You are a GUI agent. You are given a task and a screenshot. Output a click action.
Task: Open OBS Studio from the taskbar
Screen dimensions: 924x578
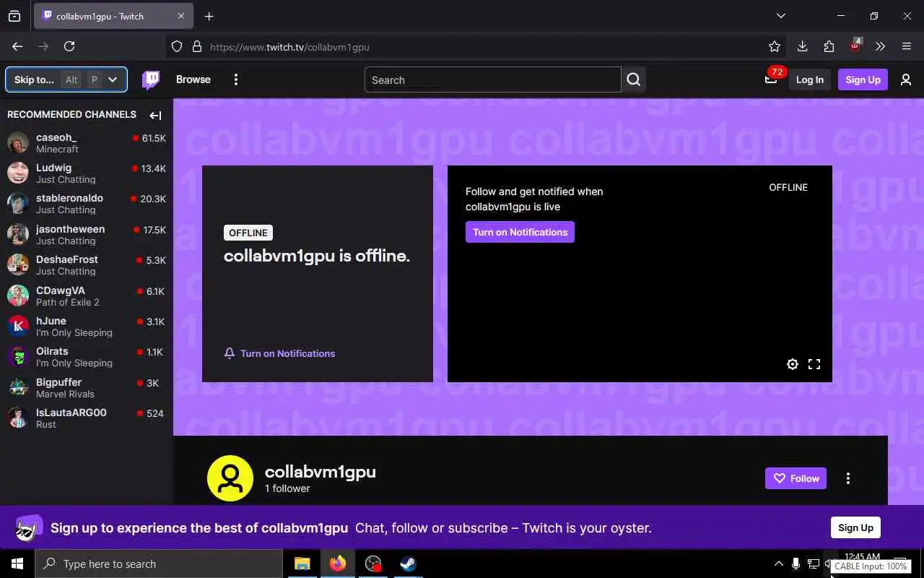(x=373, y=564)
